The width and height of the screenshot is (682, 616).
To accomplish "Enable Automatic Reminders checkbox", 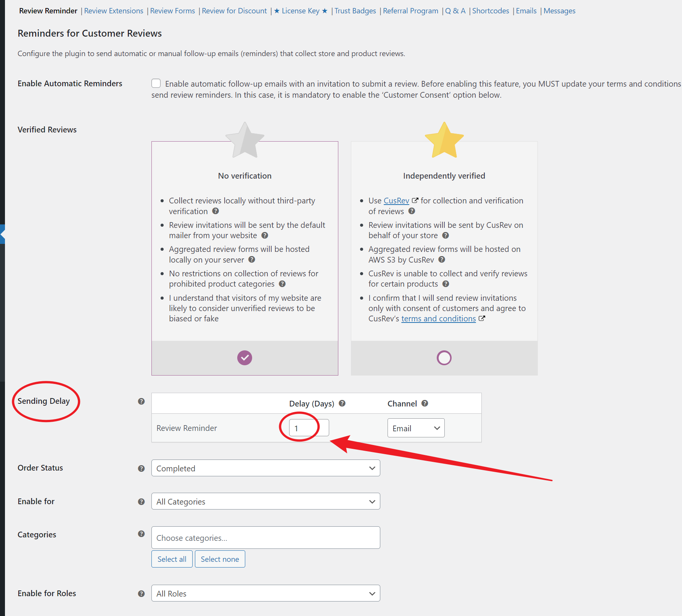I will pos(156,83).
